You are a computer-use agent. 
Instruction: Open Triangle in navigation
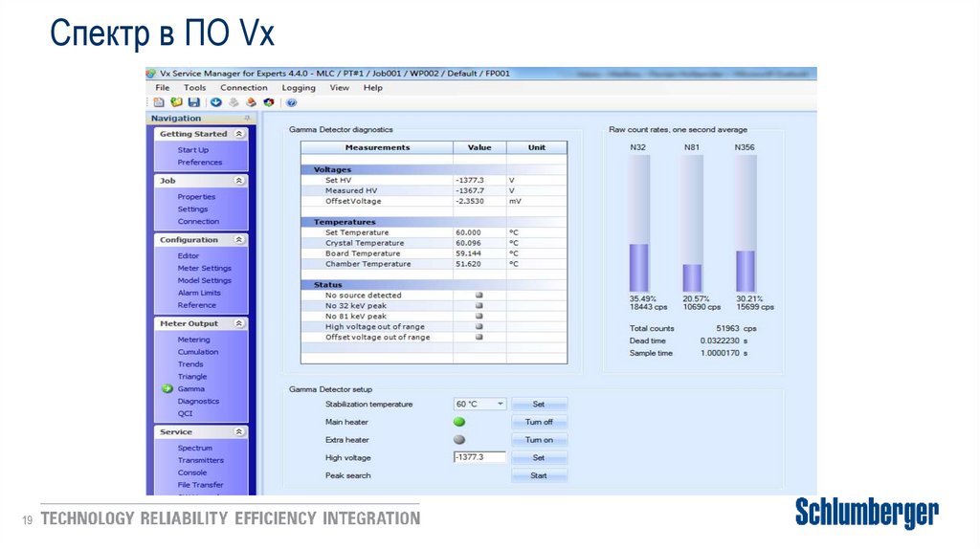pyautogui.click(x=191, y=377)
